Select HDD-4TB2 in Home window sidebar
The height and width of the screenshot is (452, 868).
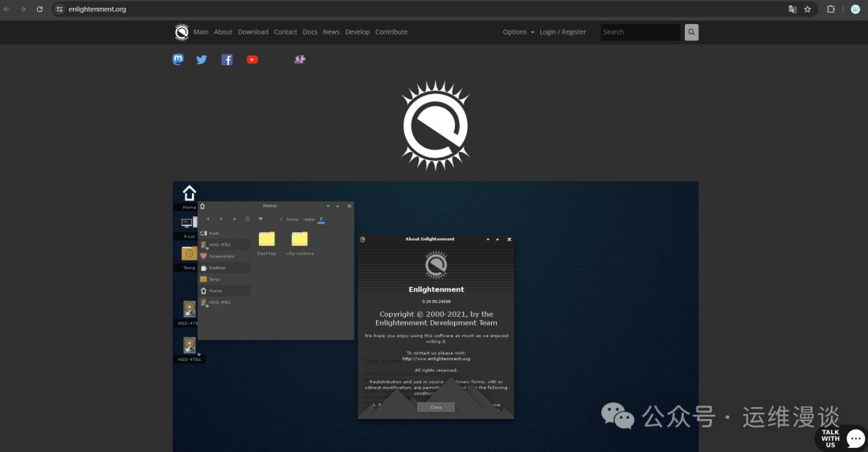coord(224,244)
